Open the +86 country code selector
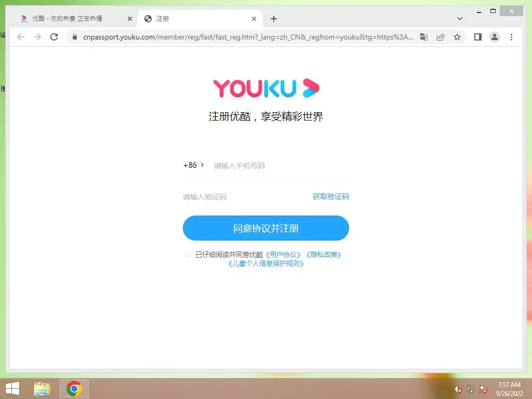This screenshot has width=532, height=399. coord(193,165)
